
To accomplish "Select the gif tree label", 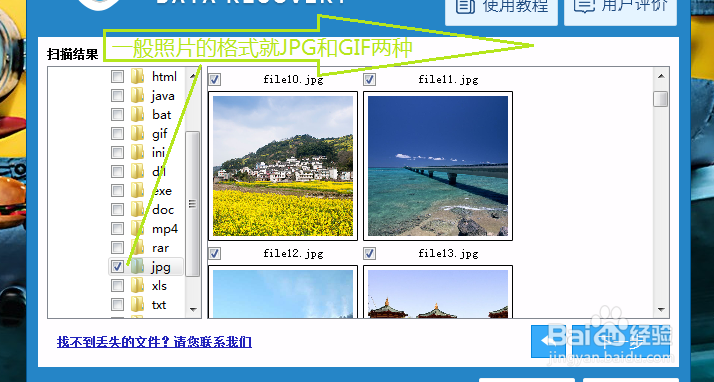I will point(160,134).
